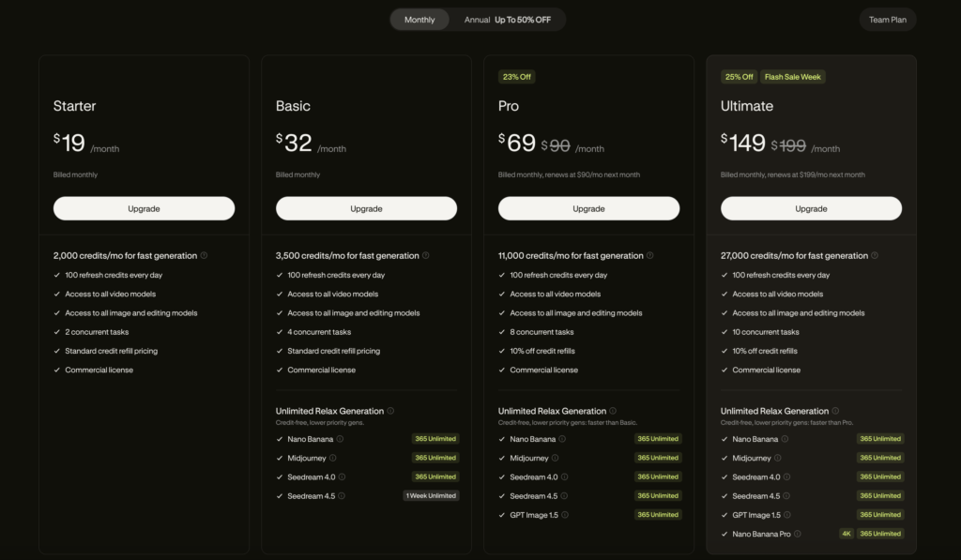
Task: Open the Team Plan option
Action: tap(888, 20)
